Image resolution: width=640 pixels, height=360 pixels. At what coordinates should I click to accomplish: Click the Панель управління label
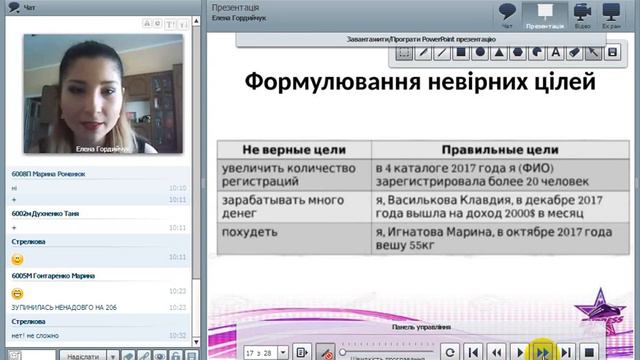click(x=421, y=327)
